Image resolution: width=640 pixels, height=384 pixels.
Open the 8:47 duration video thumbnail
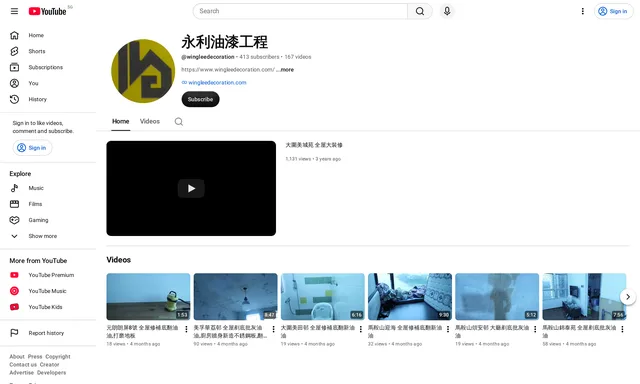click(236, 297)
